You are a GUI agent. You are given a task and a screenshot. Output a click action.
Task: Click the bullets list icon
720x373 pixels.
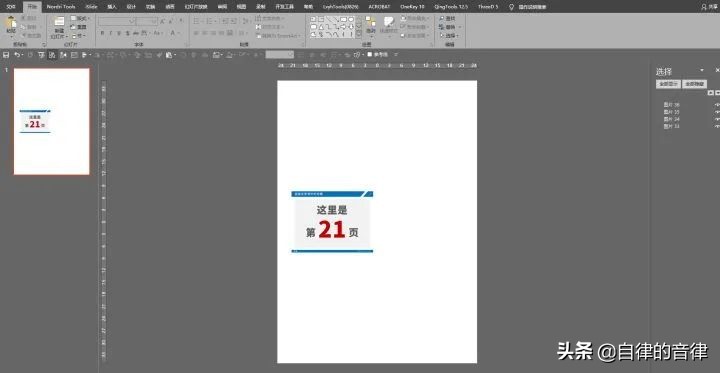coord(197,22)
